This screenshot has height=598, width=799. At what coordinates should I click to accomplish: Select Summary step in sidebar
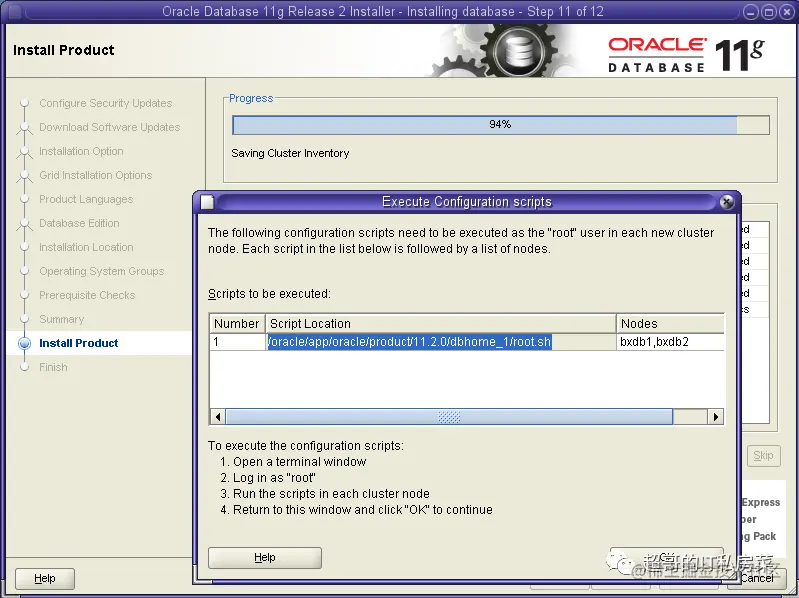coord(61,319)
